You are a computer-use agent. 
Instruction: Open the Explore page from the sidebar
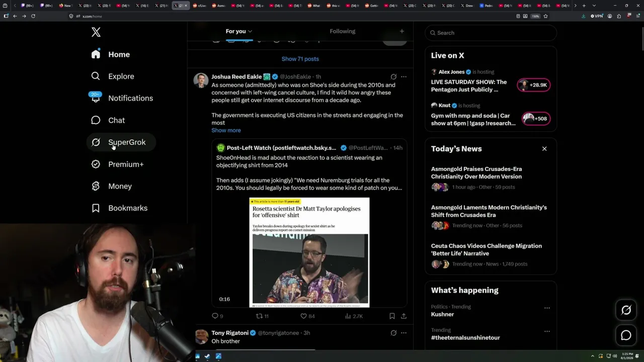pyautogui.click(x=112, y=76)
